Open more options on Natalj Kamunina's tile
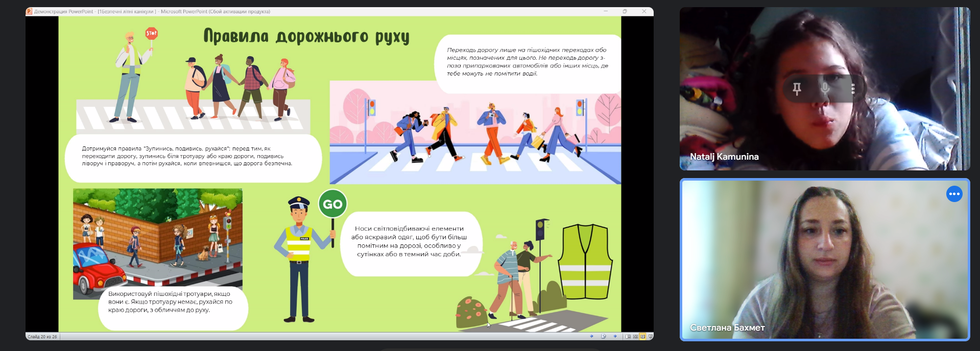This screenshot has height=351, width=980. tap(853, 89)
